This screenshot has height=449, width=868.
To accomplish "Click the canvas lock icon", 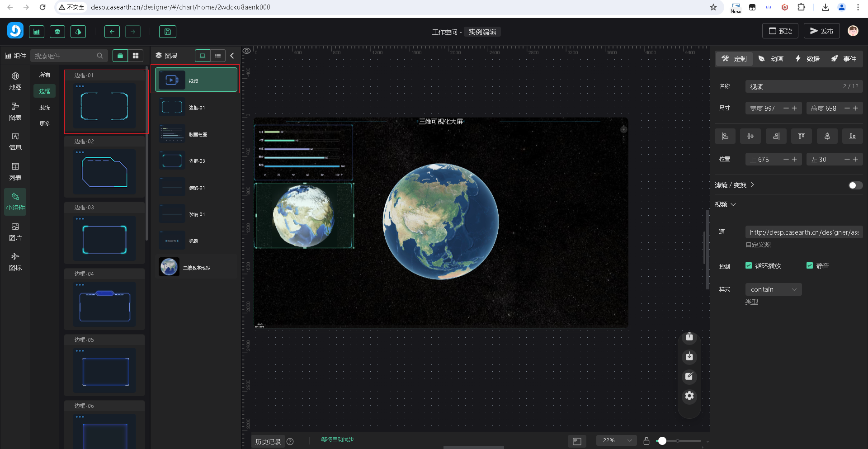I will (646, 441).
